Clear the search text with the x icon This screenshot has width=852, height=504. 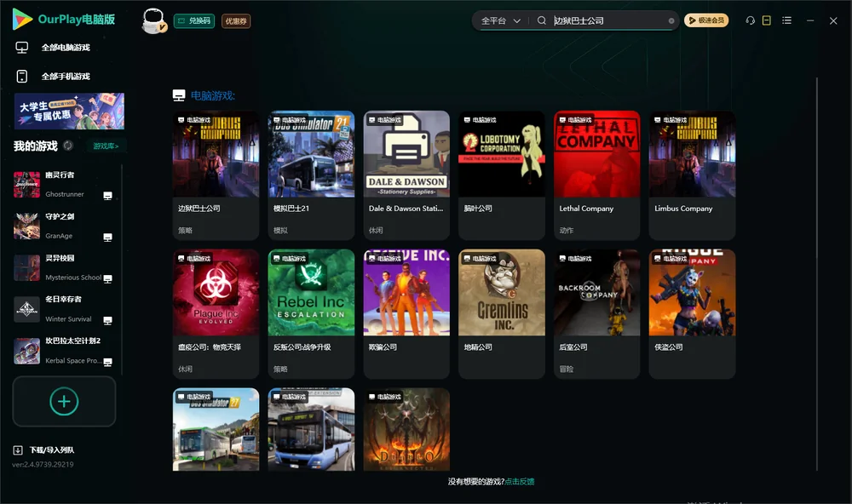[671, 20]
